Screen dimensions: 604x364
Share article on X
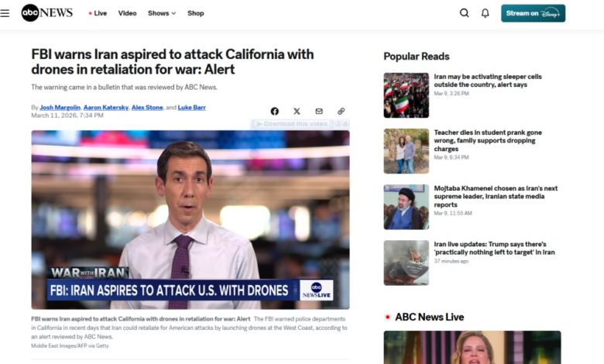point(297,112)
